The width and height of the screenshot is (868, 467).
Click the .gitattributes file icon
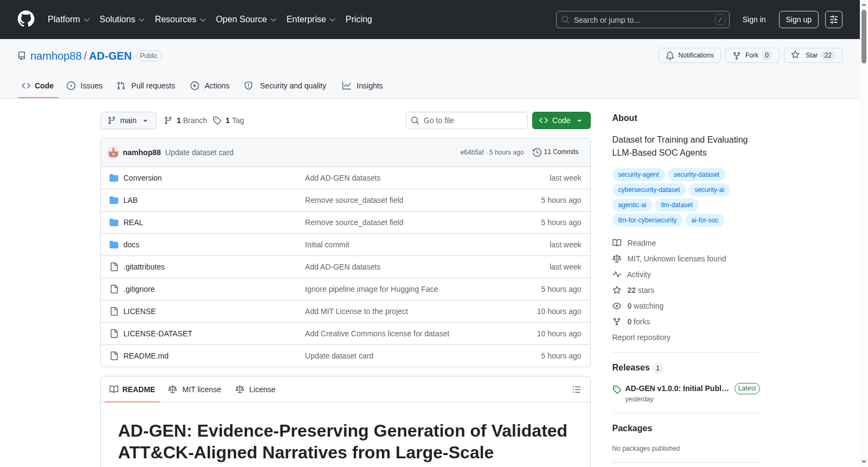point(114,267)
